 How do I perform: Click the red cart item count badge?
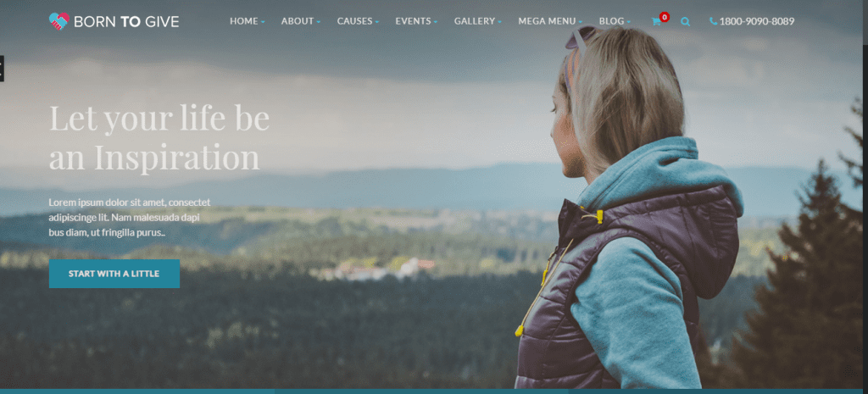coord(665,17)
